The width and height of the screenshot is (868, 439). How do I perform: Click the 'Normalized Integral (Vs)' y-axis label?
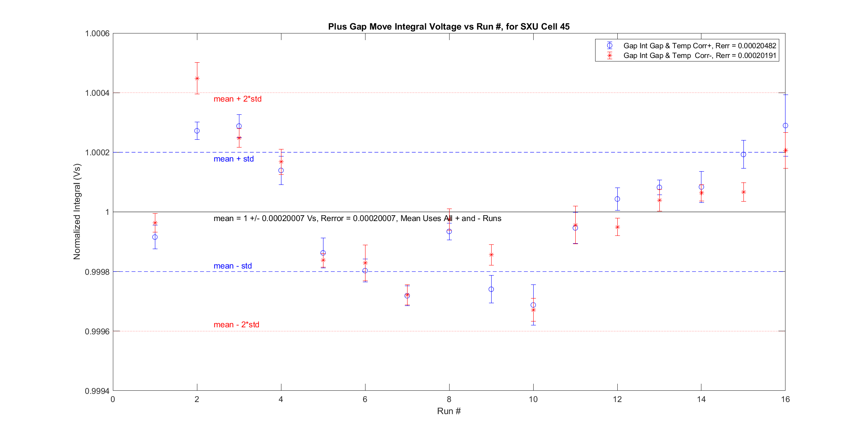77,212
